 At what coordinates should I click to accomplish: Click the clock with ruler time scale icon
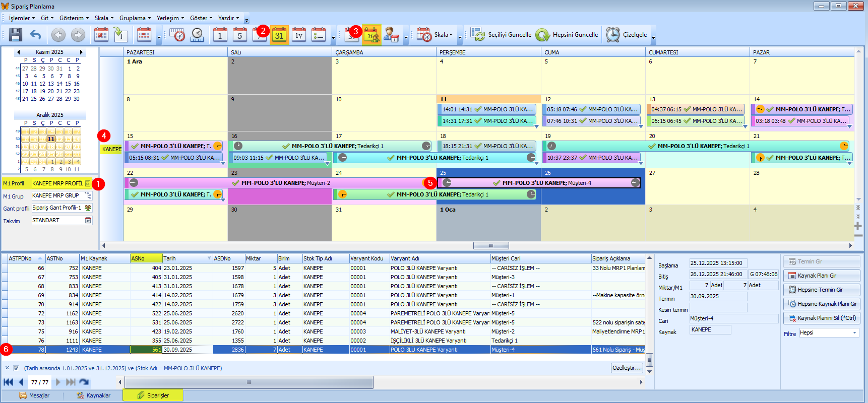[x=177, y=35]
